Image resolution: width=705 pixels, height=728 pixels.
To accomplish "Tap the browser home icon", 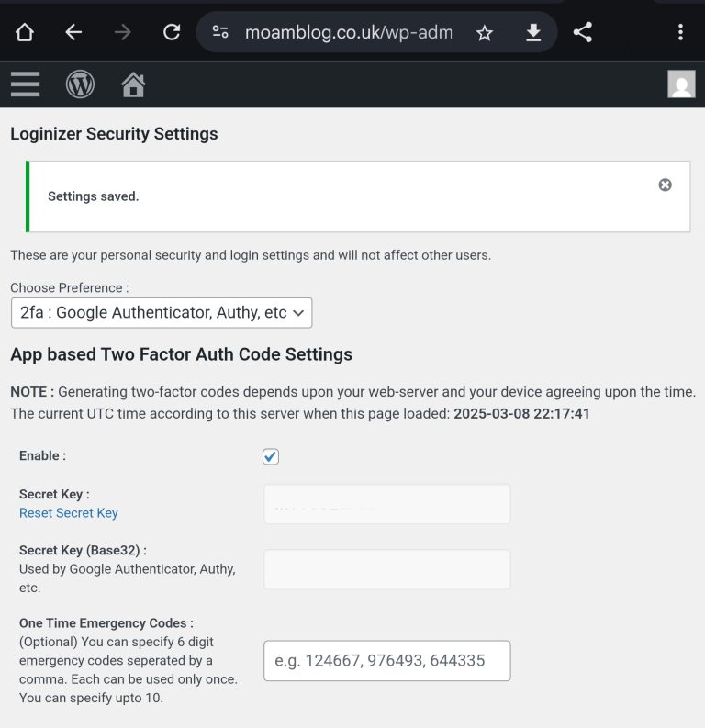I will coord(25,33).
